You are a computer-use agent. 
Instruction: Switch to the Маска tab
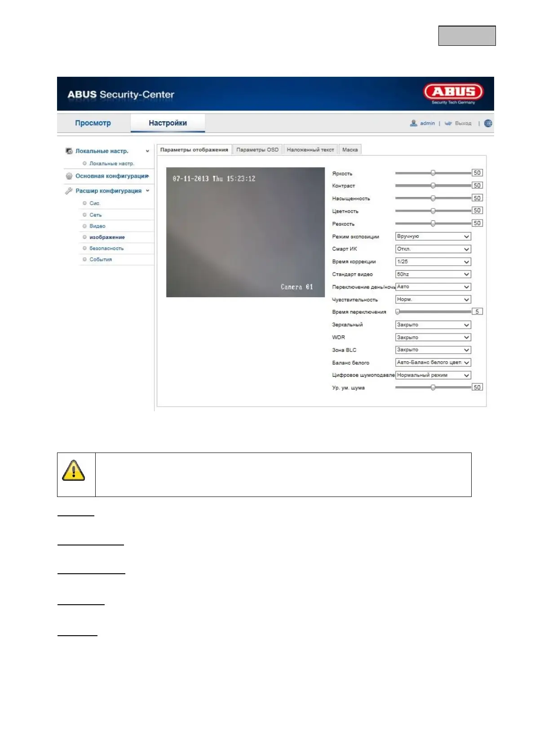pos(350,149)
